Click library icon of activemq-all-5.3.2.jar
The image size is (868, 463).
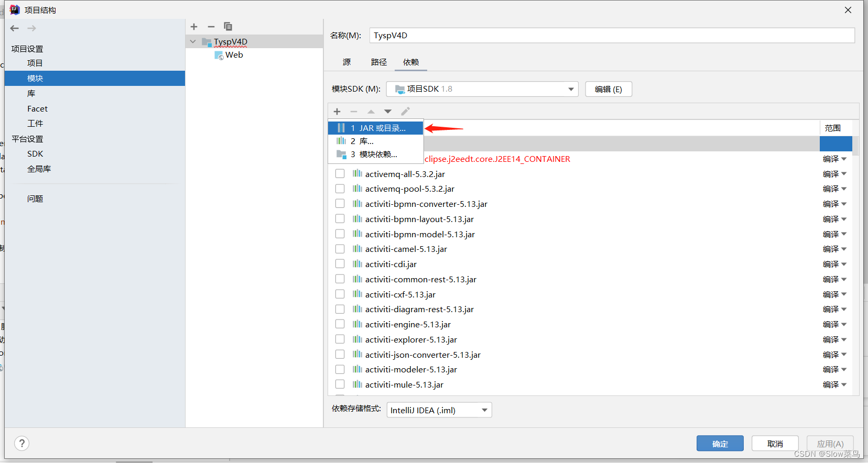[x=357, y=173]
